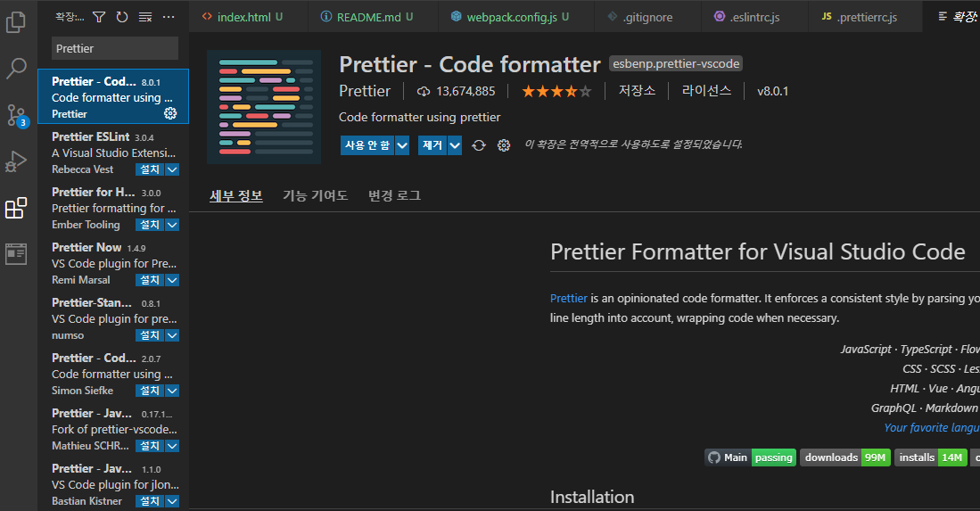This screenshot has width=980, height=511.
Task: Expand the 제거 dropdown arrow
Action: (x=455, y=145)
